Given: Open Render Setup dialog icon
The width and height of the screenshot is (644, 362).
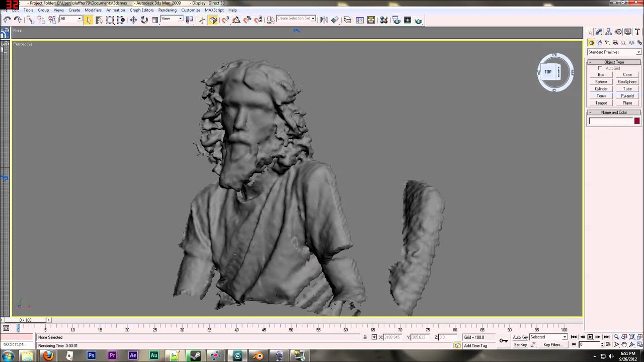Looking at the screenshot, I should tap(396, 20).
